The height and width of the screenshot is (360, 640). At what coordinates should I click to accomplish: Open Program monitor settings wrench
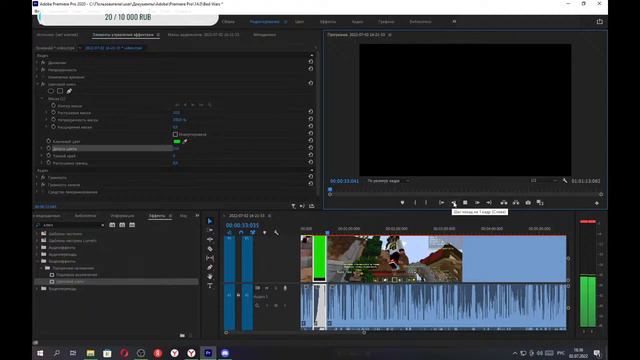(x=565, y=180)
